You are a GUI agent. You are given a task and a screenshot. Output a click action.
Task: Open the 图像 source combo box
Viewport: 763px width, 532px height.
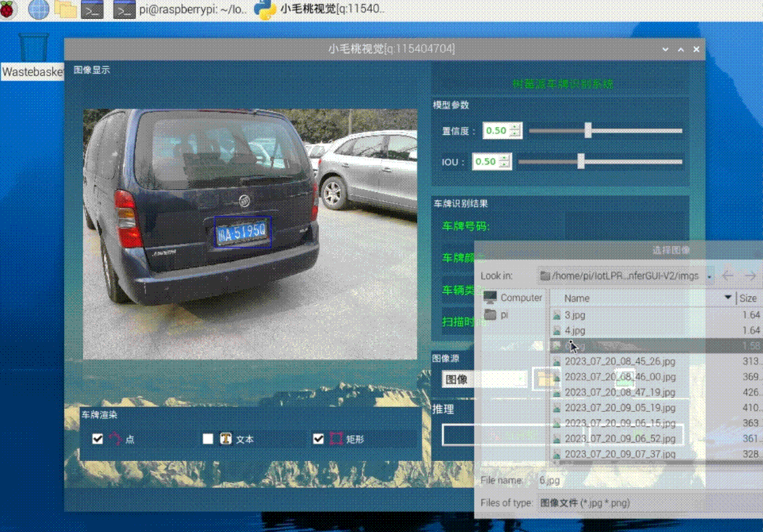click(484, 379)
